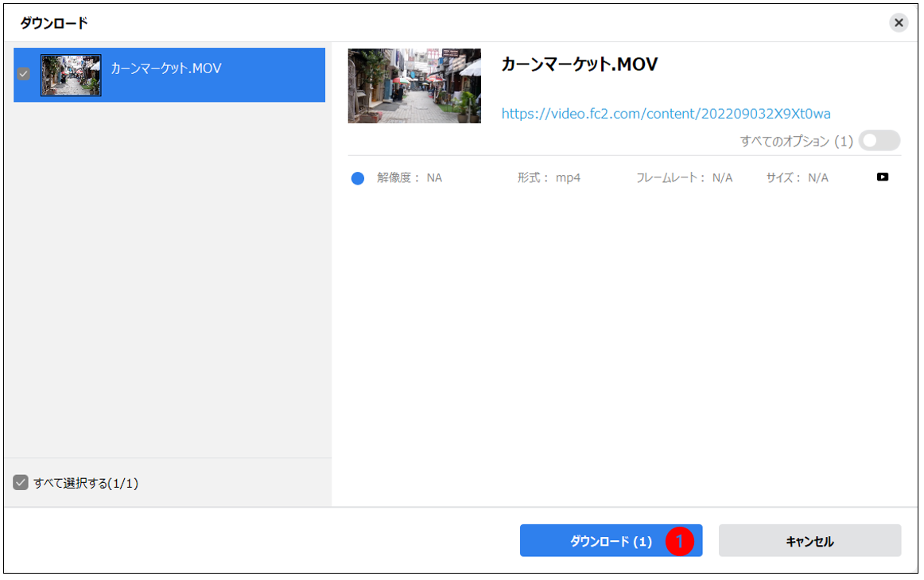
Task: Click the カーンマーケット.MOV thumbnail in the sidebar
Action: [x=71, y=76]
